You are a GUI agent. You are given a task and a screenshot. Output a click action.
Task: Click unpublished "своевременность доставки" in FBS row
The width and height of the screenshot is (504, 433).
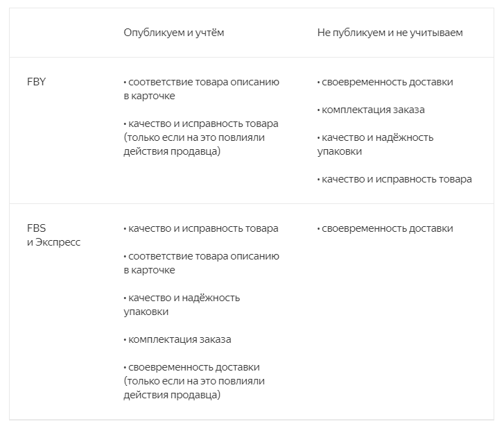coord(385,228)
